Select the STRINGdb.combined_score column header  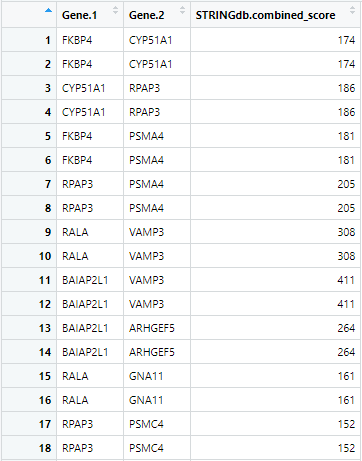(265, 15)
